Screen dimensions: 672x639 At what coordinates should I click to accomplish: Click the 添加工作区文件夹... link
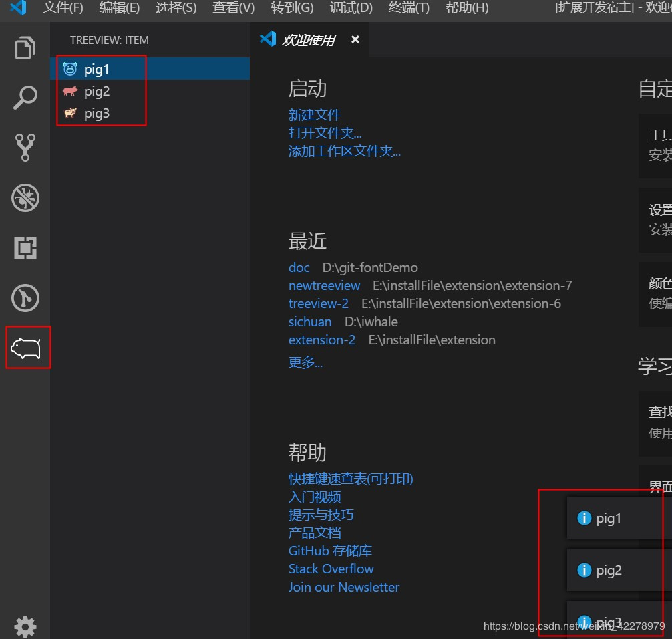(345, 151)
